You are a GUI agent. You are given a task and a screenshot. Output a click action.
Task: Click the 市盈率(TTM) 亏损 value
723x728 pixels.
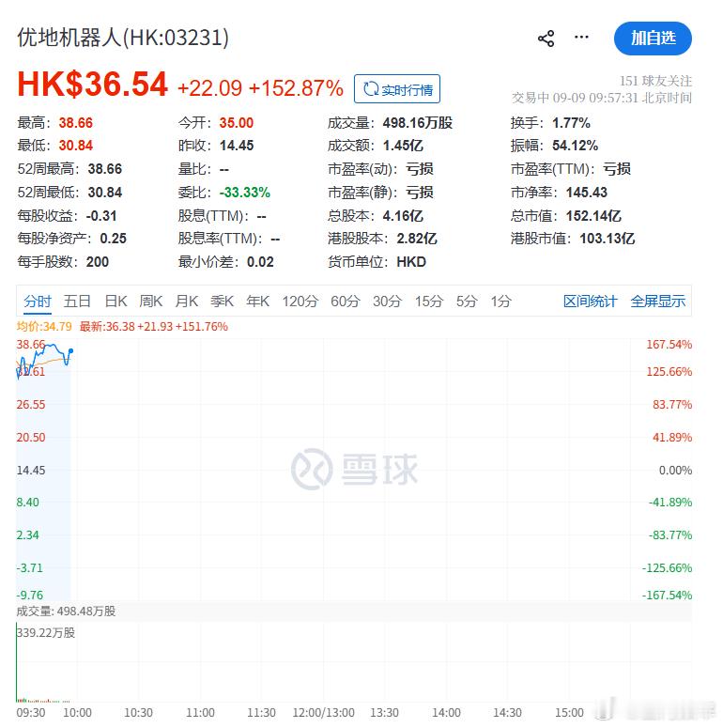click(x=616, y=169)
